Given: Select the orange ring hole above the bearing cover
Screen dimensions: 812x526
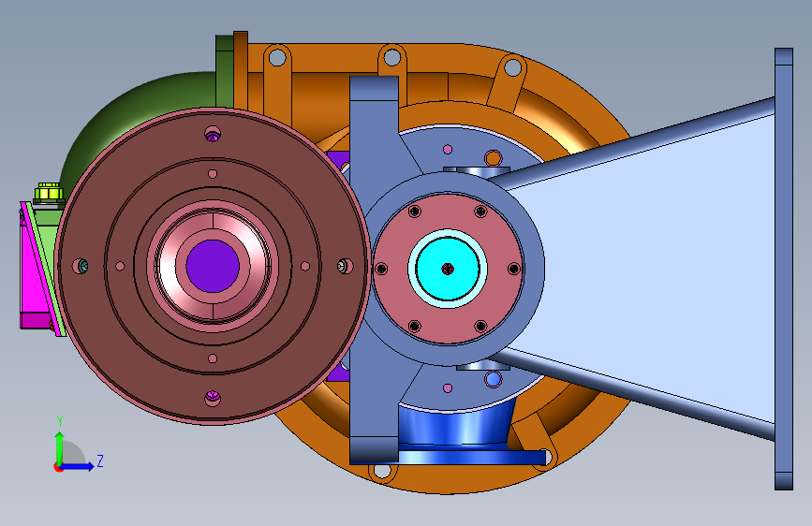Looking at the screenshot, I should (x=493, y=158).
